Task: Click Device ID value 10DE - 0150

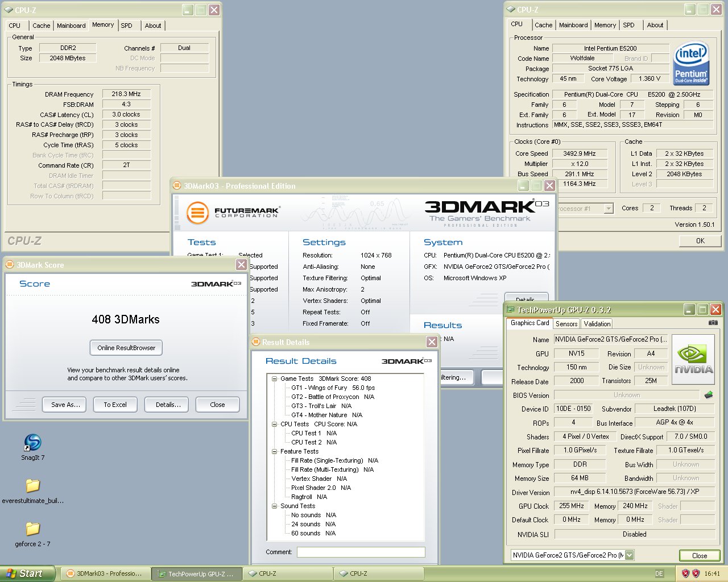Action: (573, 409)
